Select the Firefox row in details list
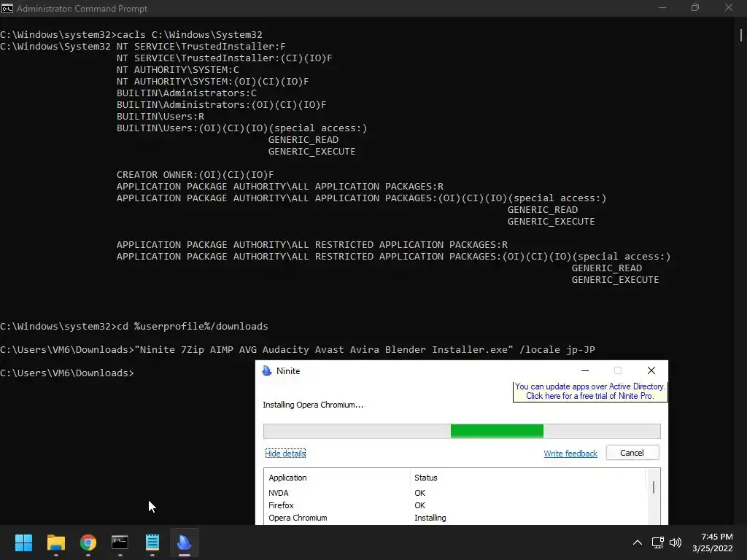The width and height of the screenshot is (747, 560). (455, 505)
